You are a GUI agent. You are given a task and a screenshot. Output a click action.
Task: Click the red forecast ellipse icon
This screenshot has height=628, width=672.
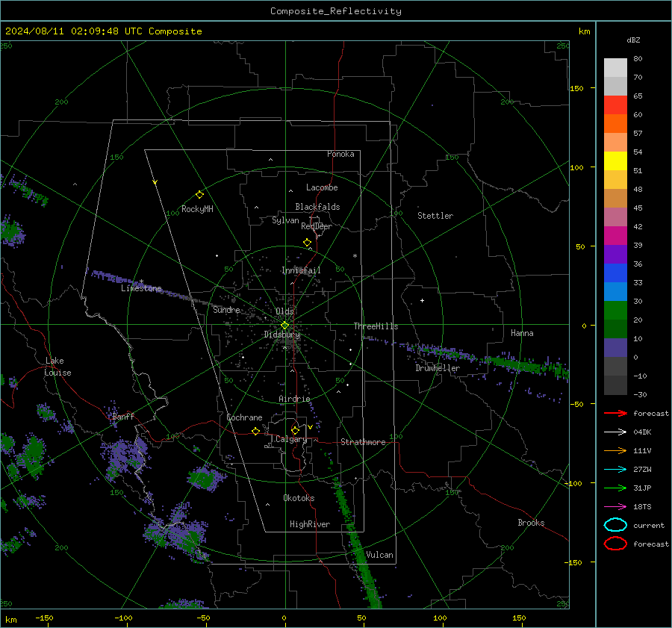(x=615, y=544)
